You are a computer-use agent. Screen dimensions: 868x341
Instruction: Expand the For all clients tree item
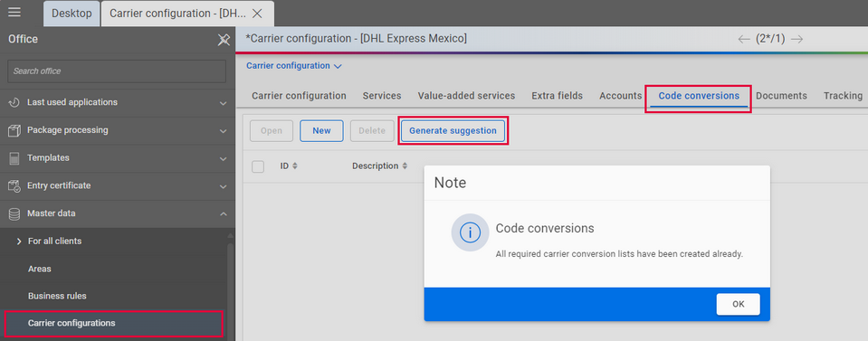pyautogui.click(x=19, y=242)
